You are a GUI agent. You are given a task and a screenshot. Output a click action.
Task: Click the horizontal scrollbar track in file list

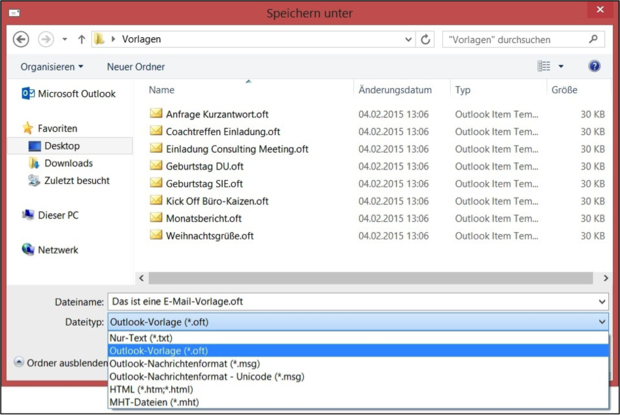click(x=370, y=278)
